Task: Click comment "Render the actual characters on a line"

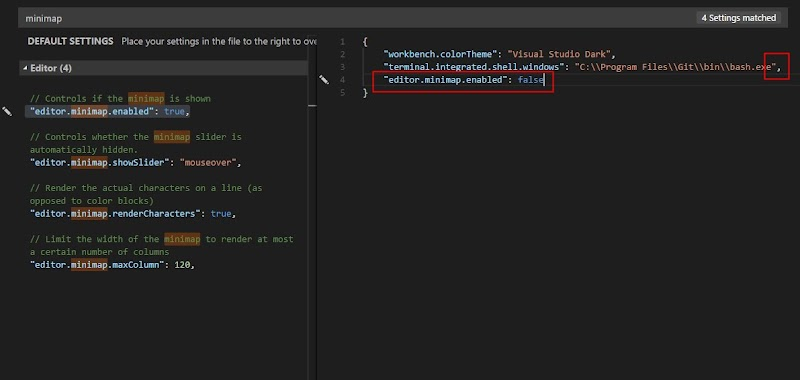Action: tap(146, 194)
